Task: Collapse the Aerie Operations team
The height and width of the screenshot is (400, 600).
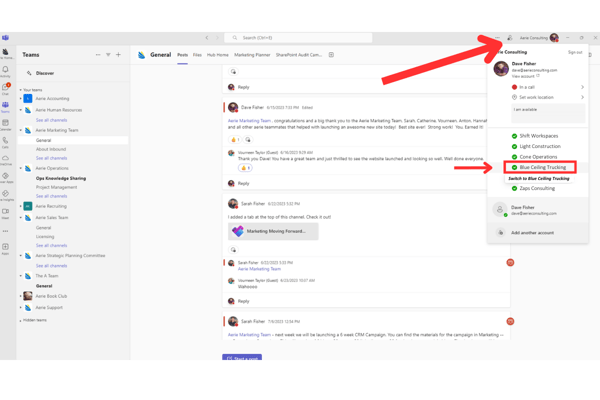Action: (x=21, y=168)
